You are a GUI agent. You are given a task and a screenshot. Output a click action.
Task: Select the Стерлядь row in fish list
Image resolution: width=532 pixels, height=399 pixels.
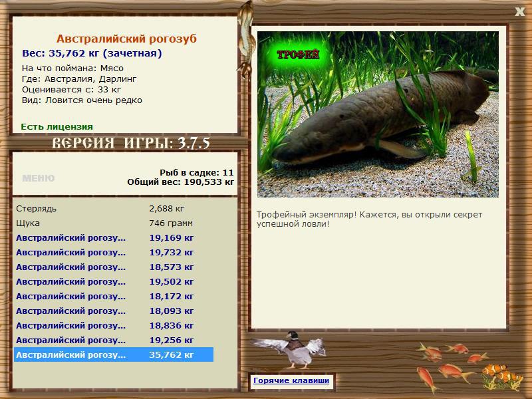pos(114,209)
